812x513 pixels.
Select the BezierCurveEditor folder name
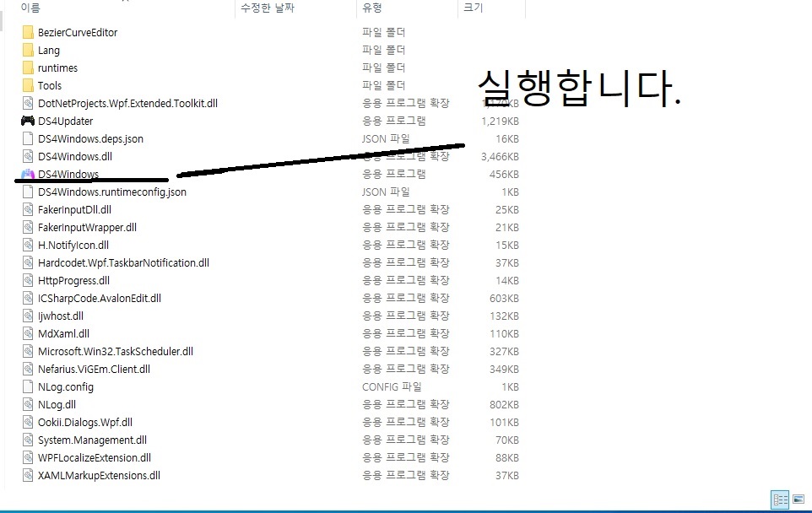point(78,33)
